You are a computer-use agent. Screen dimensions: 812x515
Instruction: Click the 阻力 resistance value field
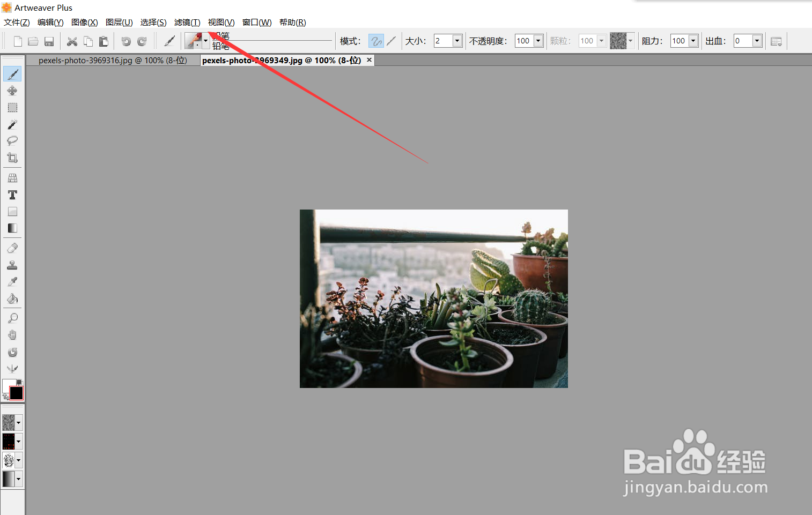[680, 41]
